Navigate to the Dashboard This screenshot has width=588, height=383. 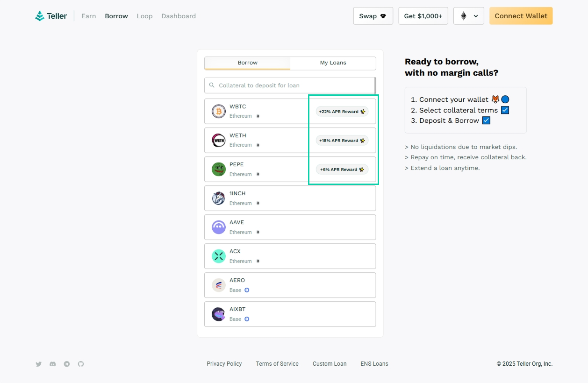coord(179,16)
